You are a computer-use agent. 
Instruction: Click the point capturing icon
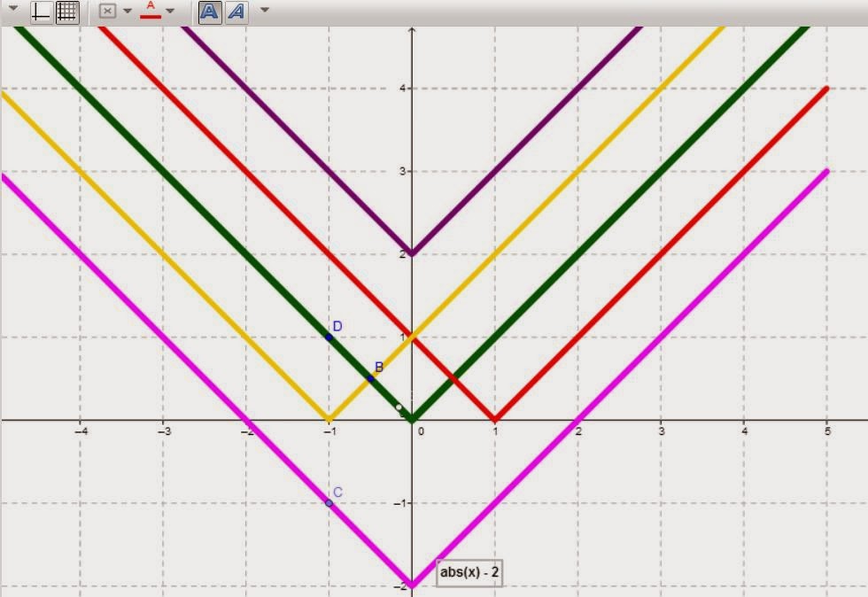pos(108,12)
